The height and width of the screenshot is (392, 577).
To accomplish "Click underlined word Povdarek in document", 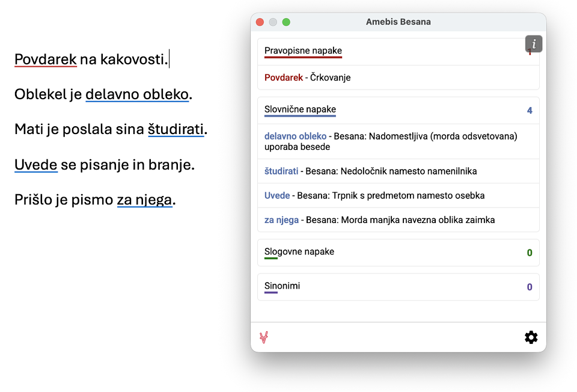I will pos(46,60).
